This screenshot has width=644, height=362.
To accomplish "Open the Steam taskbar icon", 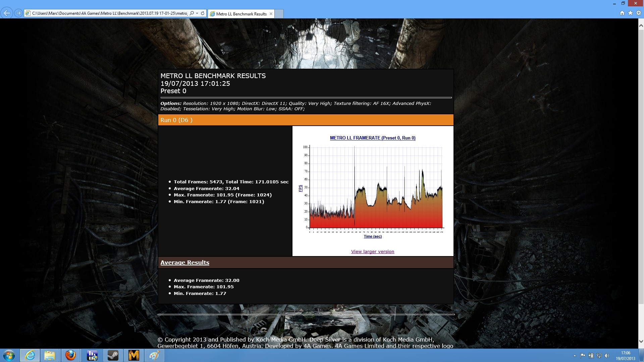I will pyautogui.click(x=113, y=355).
